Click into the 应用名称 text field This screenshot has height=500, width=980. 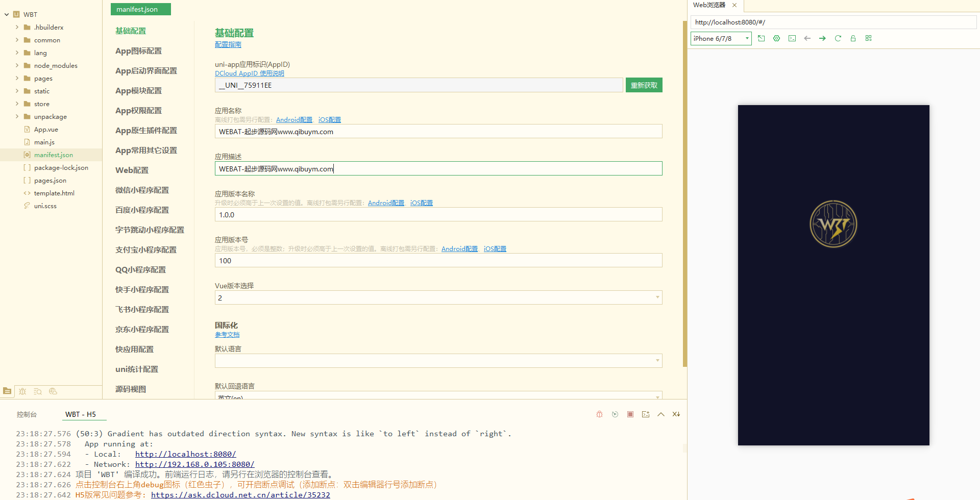coord(438,132)
